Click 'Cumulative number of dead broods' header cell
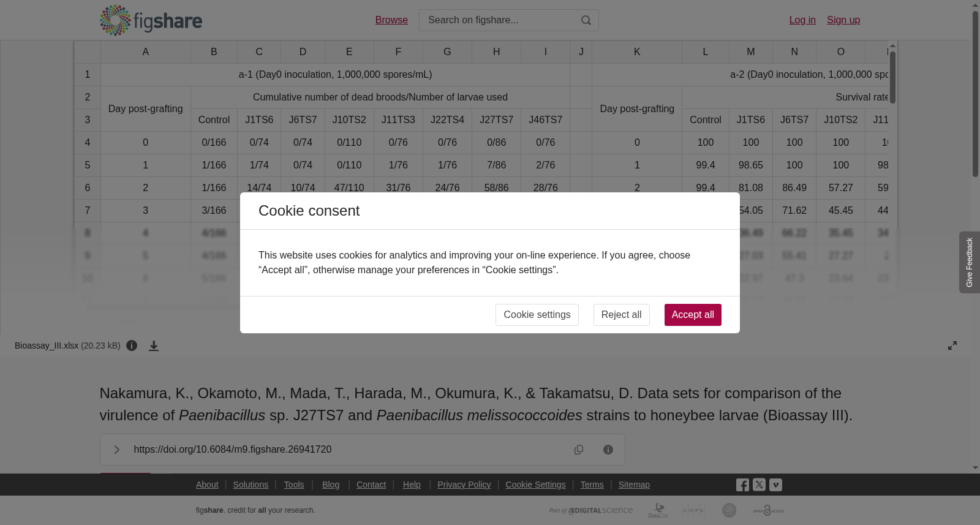The width and height of the screenshot is (980, 525). click(x=380, y=97)
